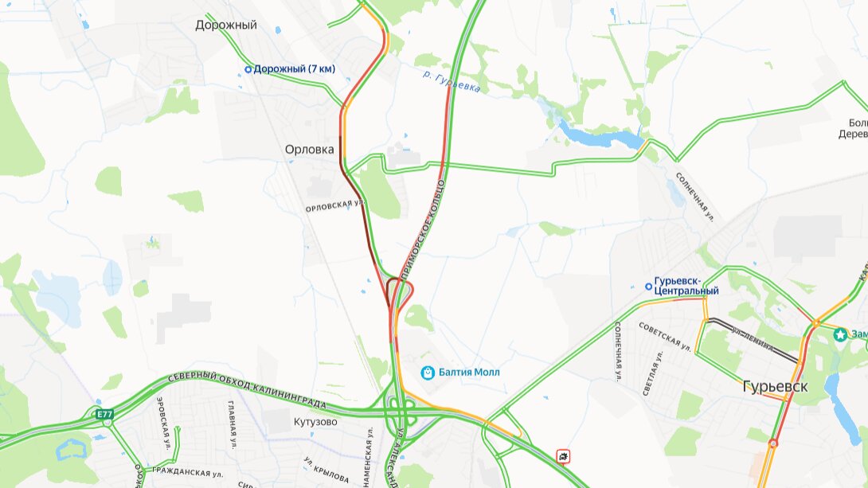Click the Гурьевск-Центральный station name text
This screenshot has width=868, height=488.
(x=686, y=286)
